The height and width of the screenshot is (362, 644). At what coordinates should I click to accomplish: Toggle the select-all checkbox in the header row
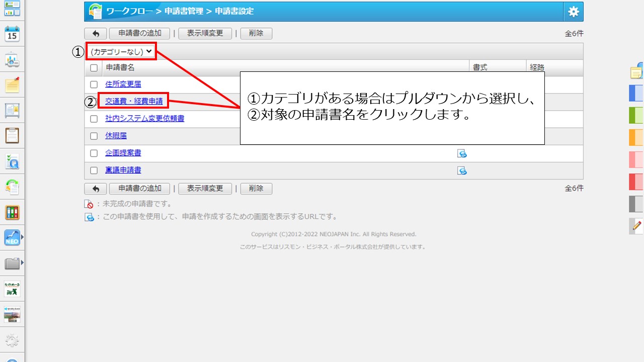coord(94,67)
